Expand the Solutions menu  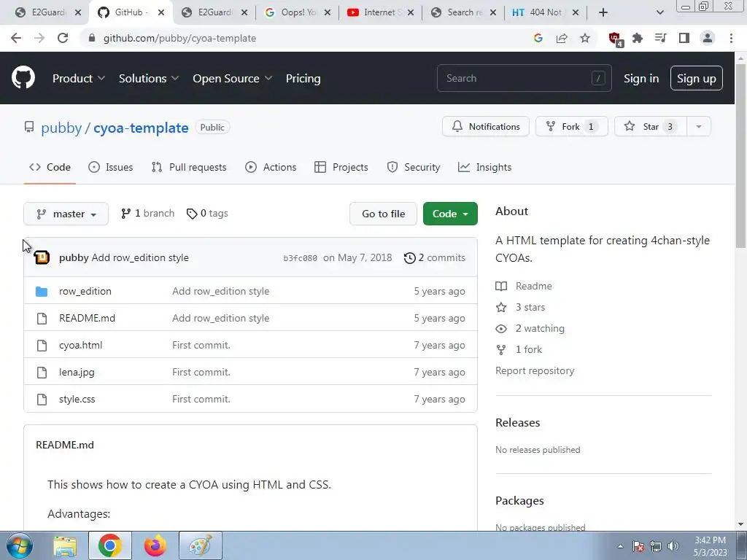[149, 79]
